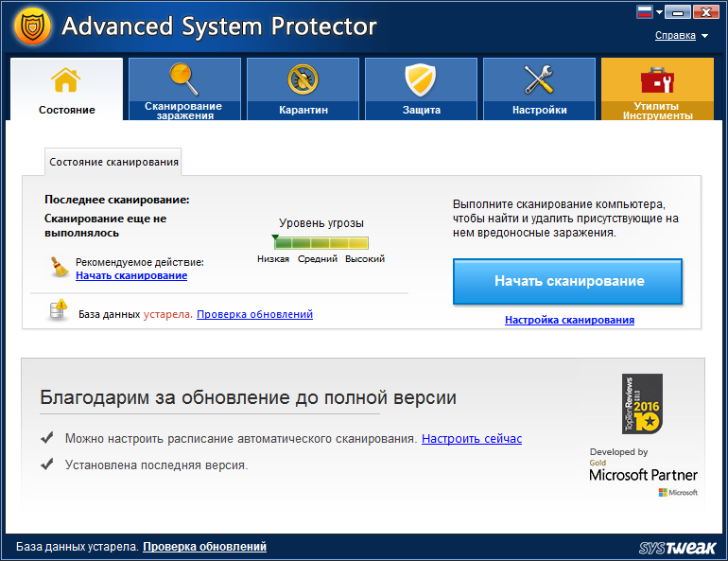Click the magnifying glass scan icon

tap(183, 79)
